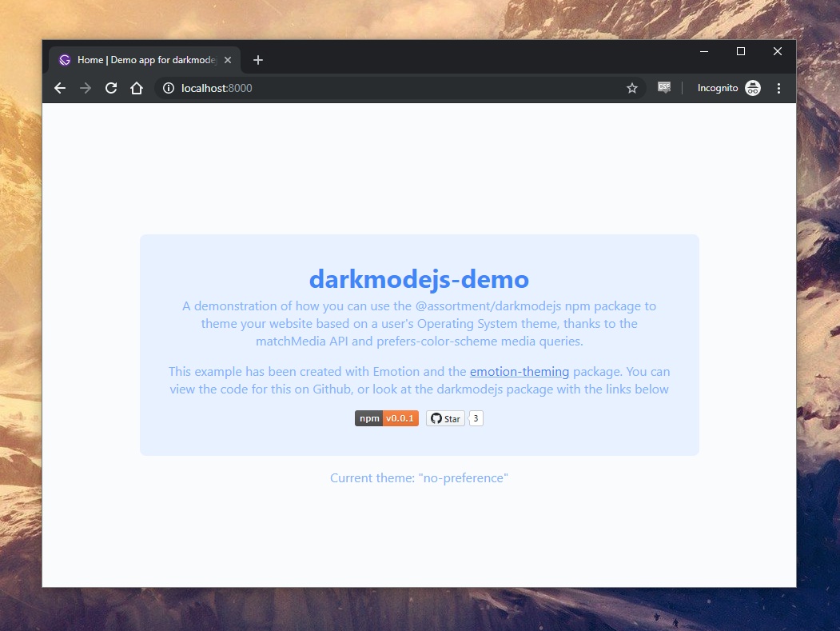
Task: Click the Gatsby favicon on the tab
Action: 65,60
